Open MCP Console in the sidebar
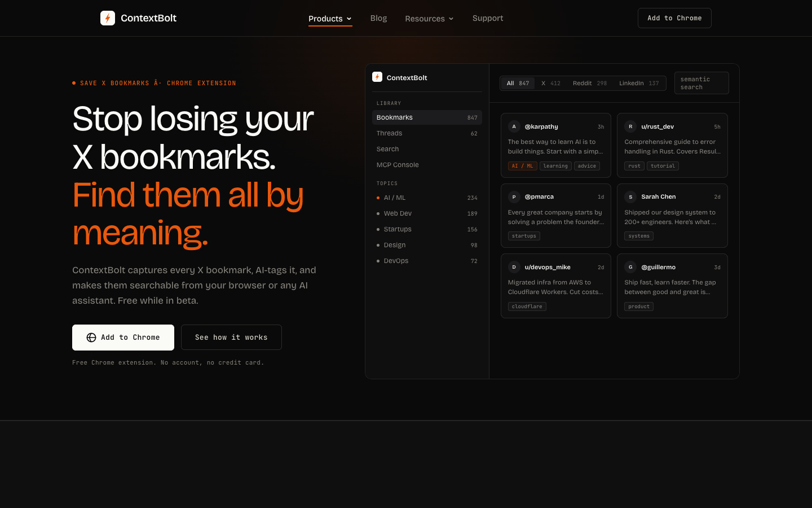Viewport: 812px width, 508px height. coord(427,165)
